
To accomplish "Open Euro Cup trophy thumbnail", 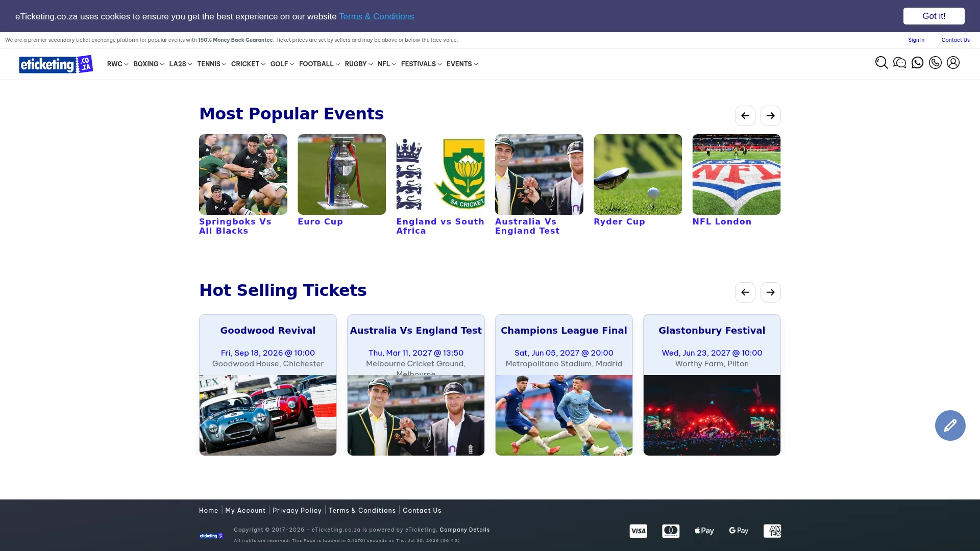I will (341, 174).
